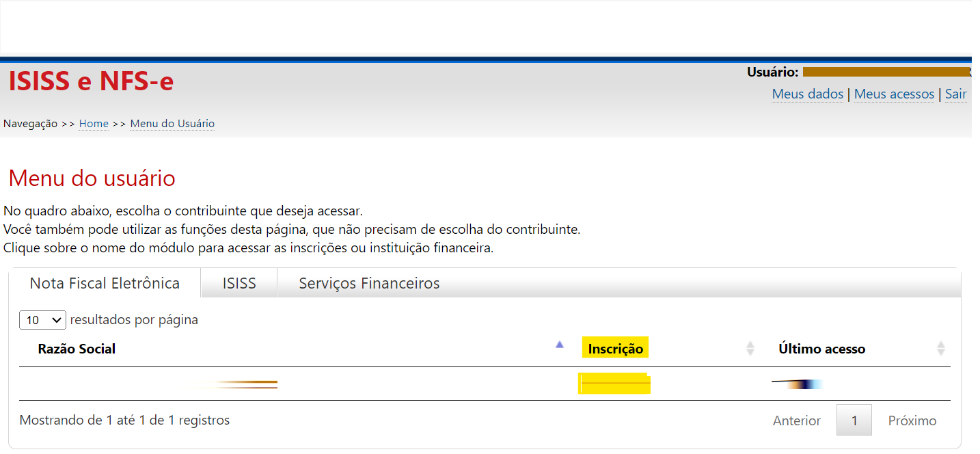
Task: Click the sort arrows beside Último acesso
Action: (943, 347)
